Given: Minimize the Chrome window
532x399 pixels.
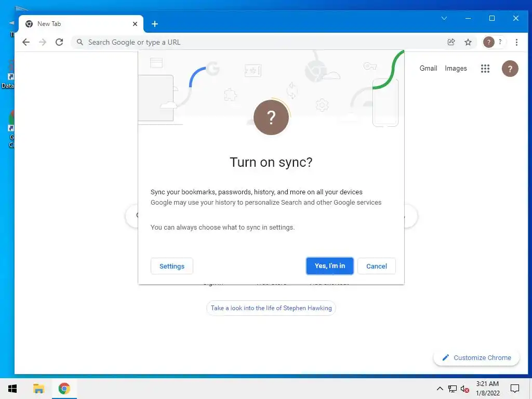Looking at the screenshot, I should pos(468,18).
